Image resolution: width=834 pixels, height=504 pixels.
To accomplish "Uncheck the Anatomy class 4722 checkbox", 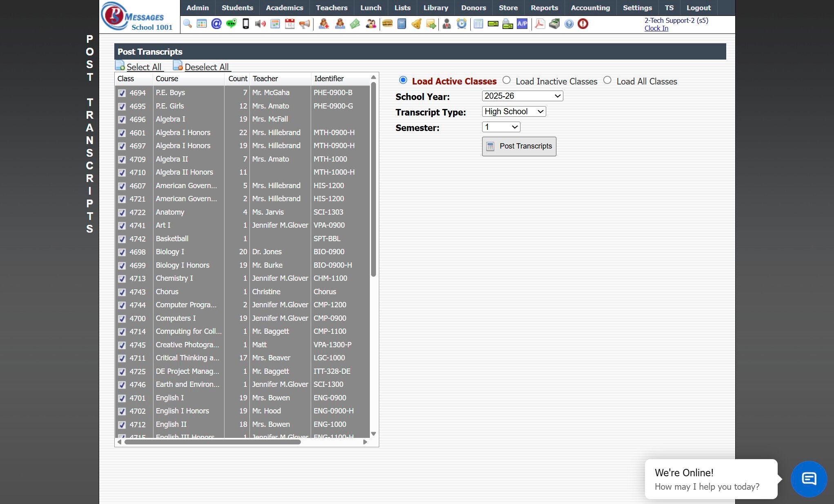I will point(122,213).
